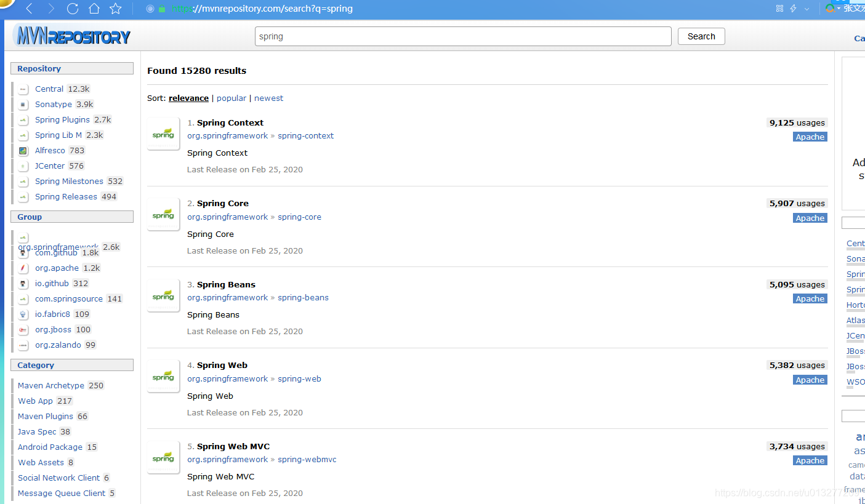Filter by Spring Releases repository
This screenshot has width=865, height=504.
click(x=66, y=197)
